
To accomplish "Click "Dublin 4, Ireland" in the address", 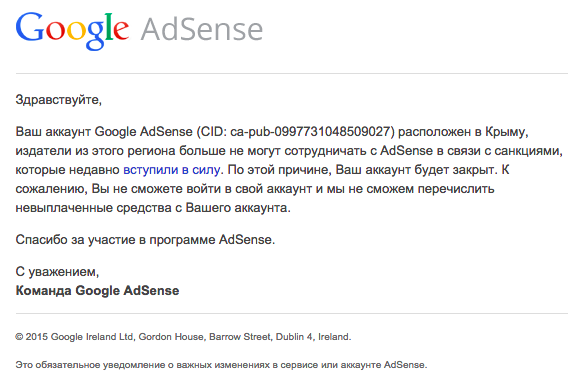I will pyautogui.click(x=313, y=337).
